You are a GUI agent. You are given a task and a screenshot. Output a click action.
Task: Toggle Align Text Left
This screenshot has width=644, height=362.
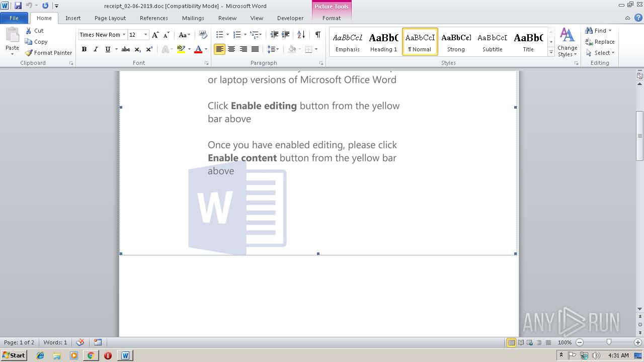click(219, 49)
